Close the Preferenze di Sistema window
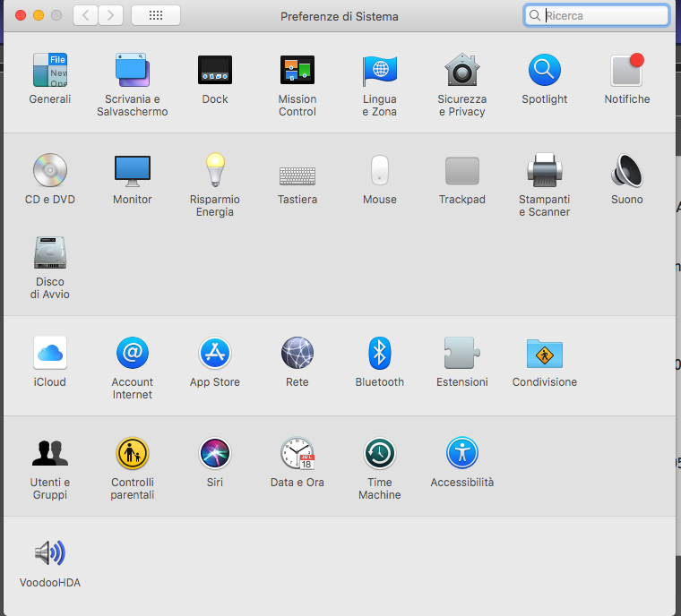 point(21,15)
